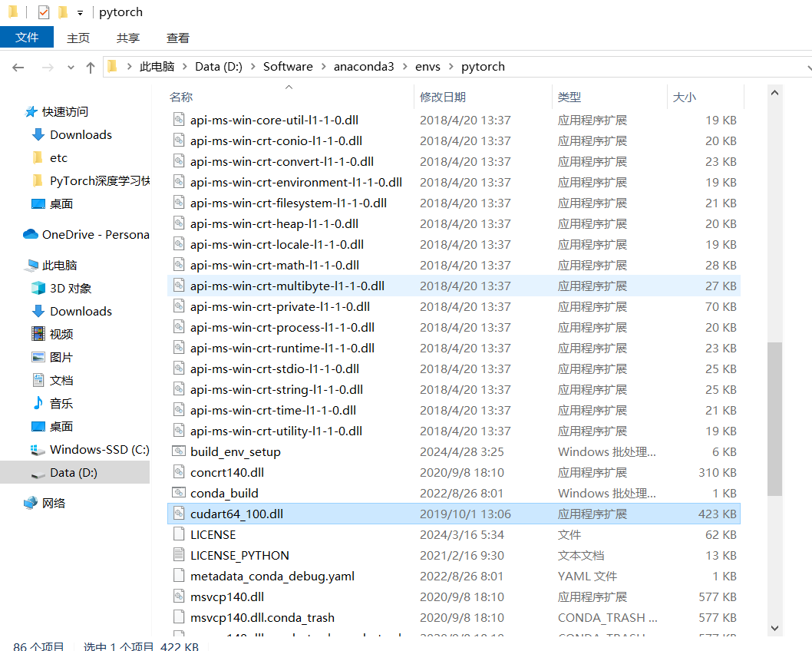This screenshot has width=812, height=651.
Task: Expand chevron after Software in address bar
Action: click(324, 67)
